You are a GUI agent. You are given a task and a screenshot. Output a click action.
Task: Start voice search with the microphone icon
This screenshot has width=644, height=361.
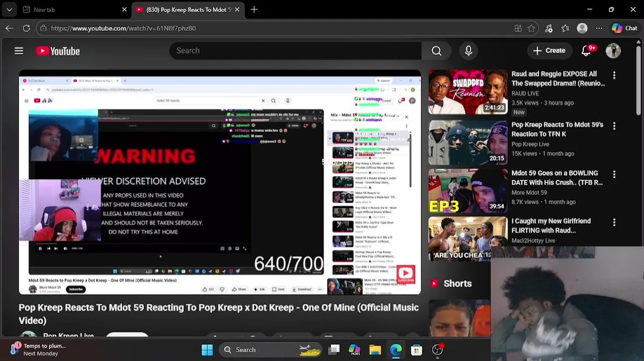[x=468, y=51]
